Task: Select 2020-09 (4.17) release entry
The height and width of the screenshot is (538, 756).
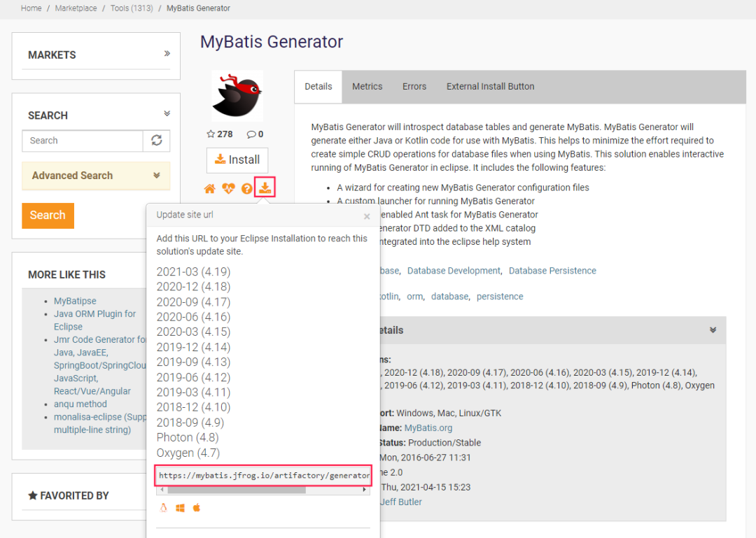Action: (x=193, y=302)
